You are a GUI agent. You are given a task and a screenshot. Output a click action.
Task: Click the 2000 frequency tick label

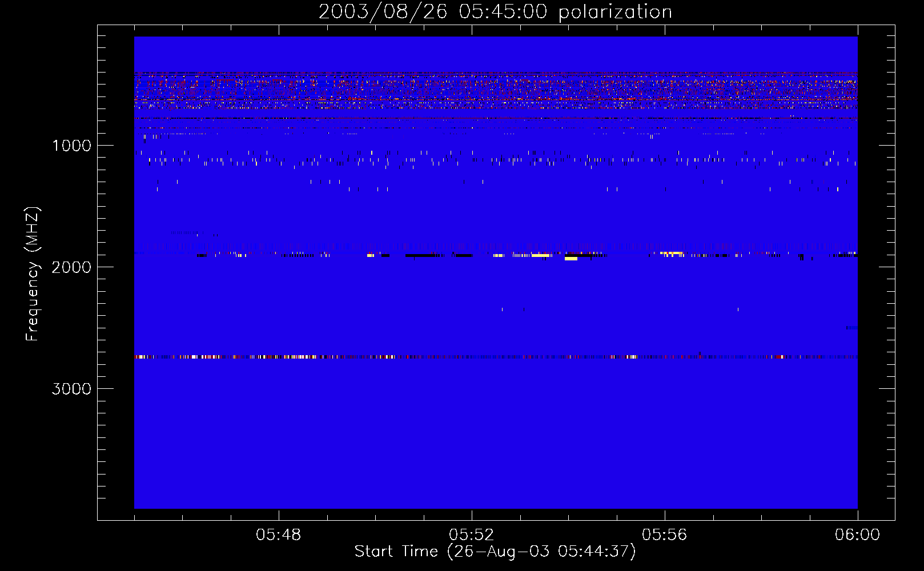(71, 267)
